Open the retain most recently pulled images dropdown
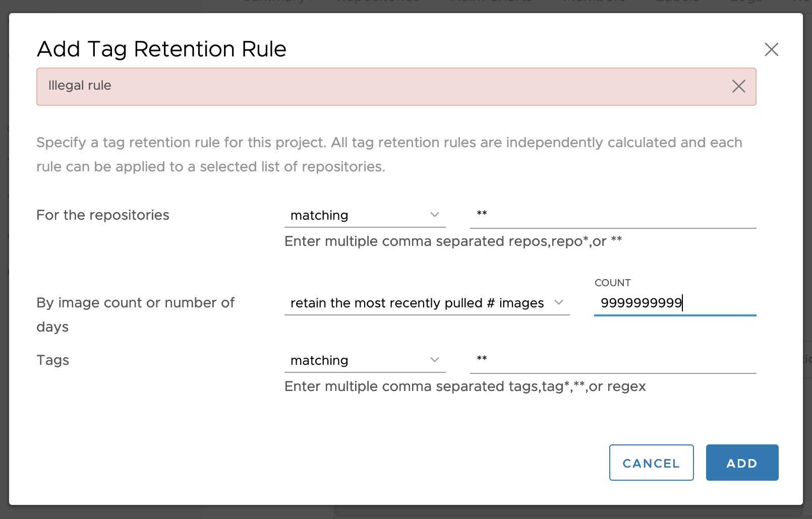 click(427, 302)
